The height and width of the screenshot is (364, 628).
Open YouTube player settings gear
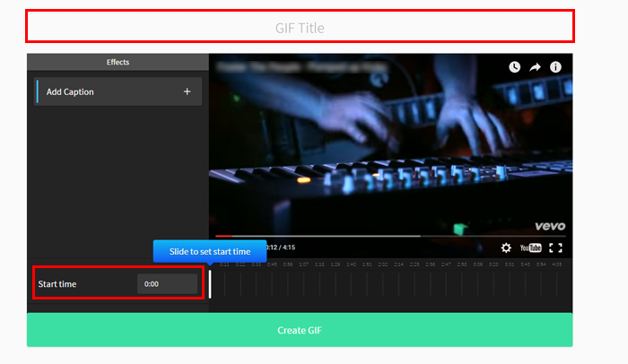[x=506, y=247]
